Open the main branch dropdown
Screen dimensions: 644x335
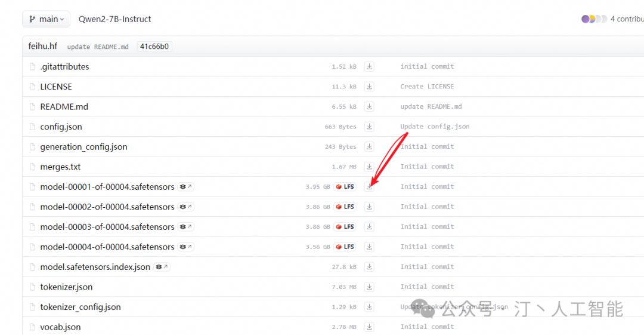point(46,19)
